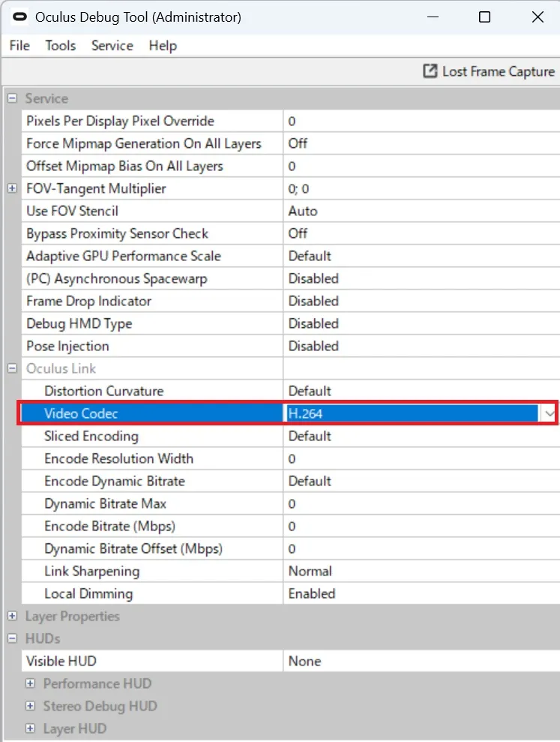Image resolution: width=560 pixels, height=742 pixels.
Task: Click Default value for Encode Dynamic Bitrate
Action: 310,481
